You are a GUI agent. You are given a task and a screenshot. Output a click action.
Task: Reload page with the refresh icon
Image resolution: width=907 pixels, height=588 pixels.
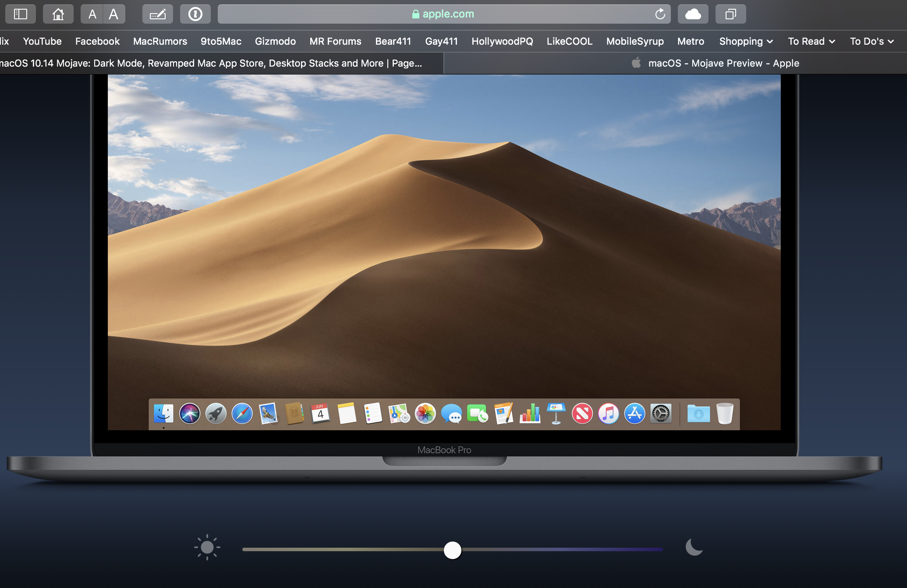click(x=660, y=14)
